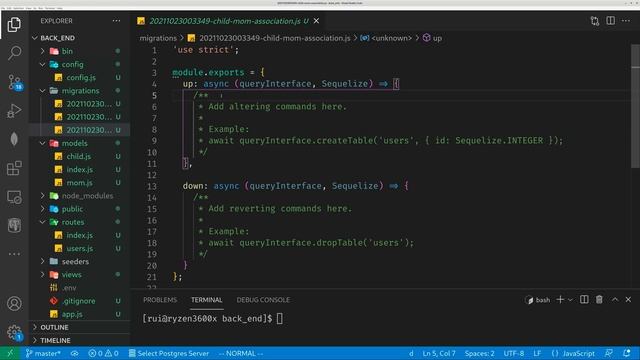Open the Ln 5, Col 7 position indicator
Image resolution: width=640 pixels, height=360 pixels.
click(x=439, y=353)
